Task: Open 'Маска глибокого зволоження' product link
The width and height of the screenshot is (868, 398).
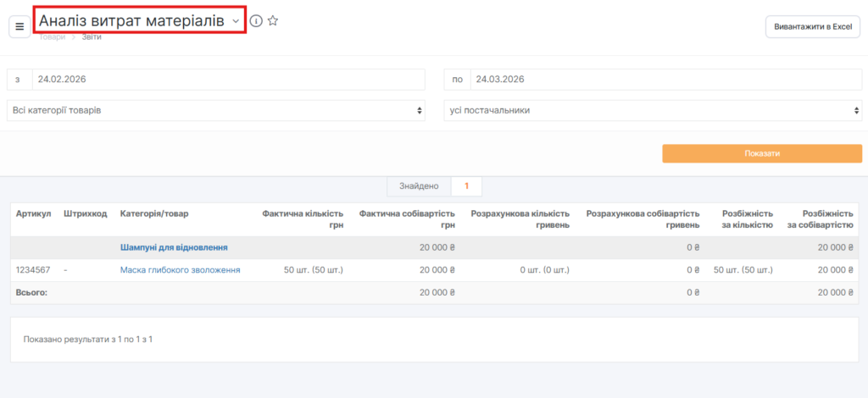Action: point(181,269)
